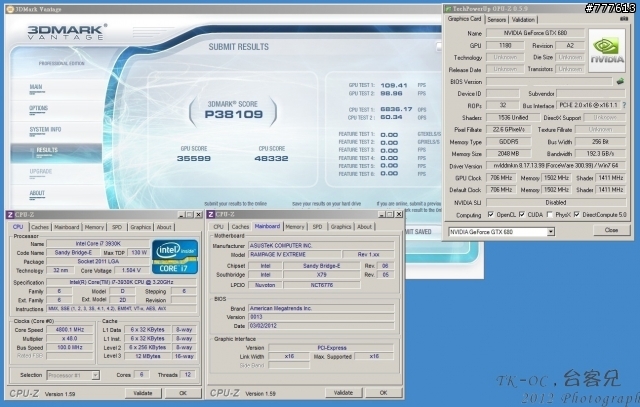Click the Driver Version field in GPU-Z
The height and width of the screenshot is (407, 640).
pyautogui.click(x=556, y=166)
